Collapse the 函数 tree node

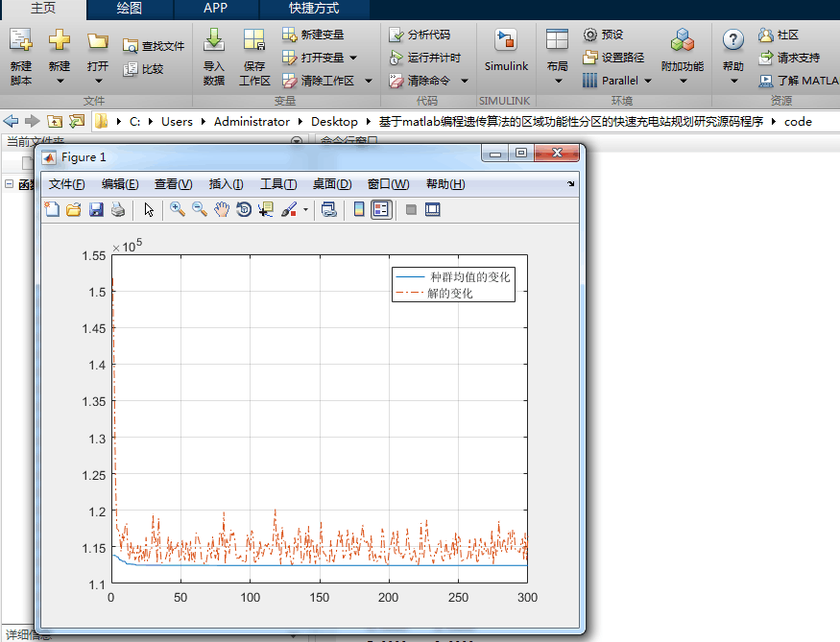point(9,183)
